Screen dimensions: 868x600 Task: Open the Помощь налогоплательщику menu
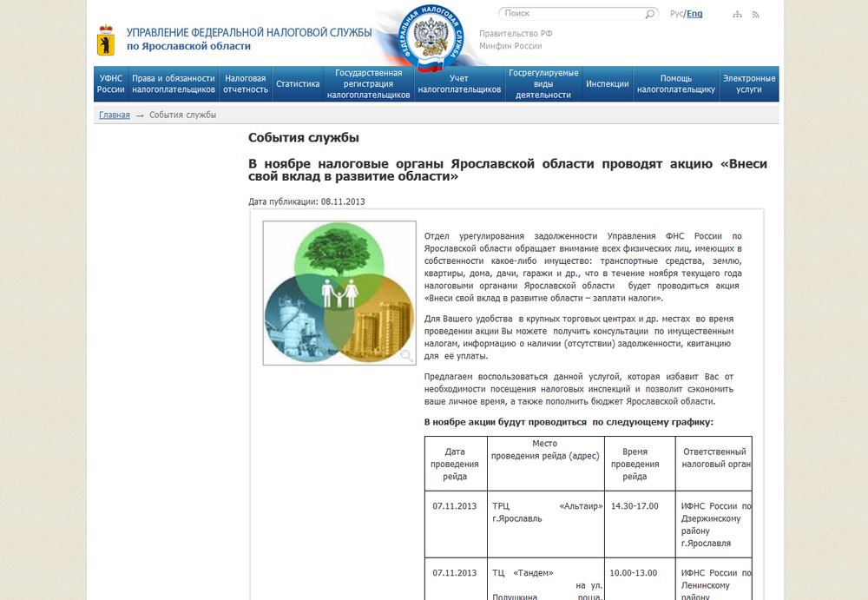(676, 83)
